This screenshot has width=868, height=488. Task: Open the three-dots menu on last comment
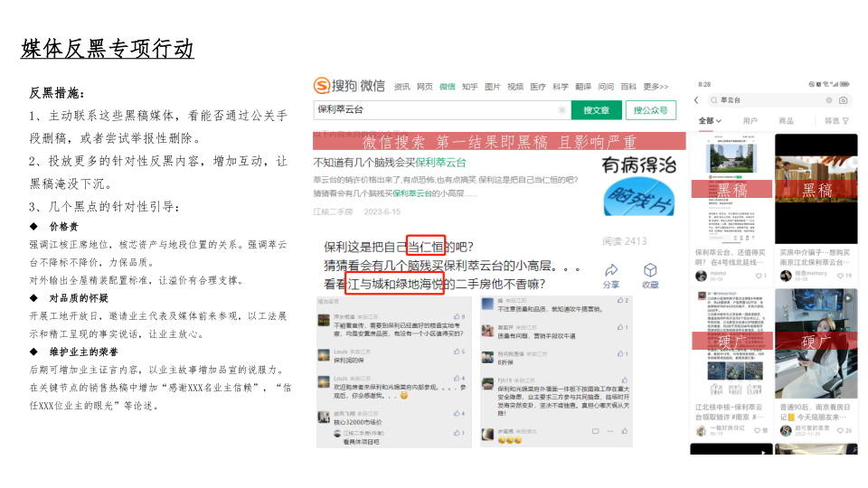(x=610, y=431)
